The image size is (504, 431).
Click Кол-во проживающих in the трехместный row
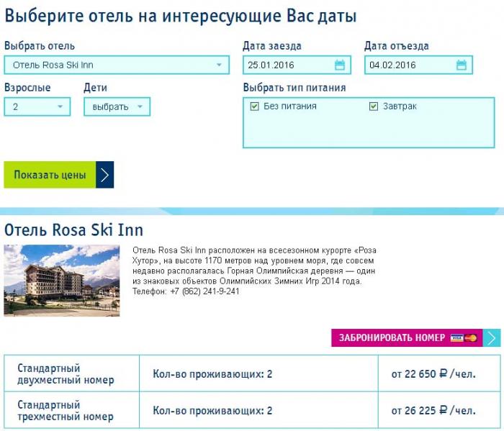[212, 410]
